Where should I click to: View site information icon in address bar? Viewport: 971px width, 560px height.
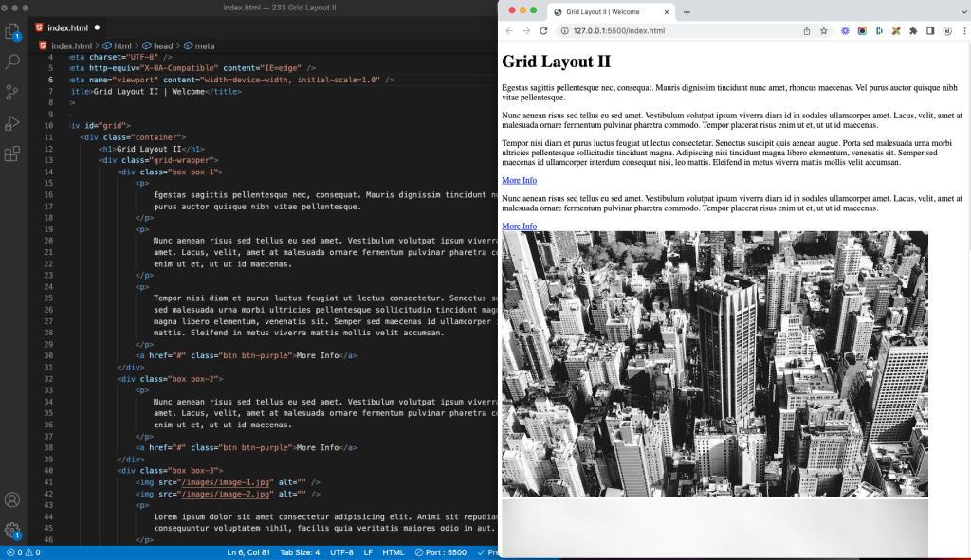coord(565,31)
